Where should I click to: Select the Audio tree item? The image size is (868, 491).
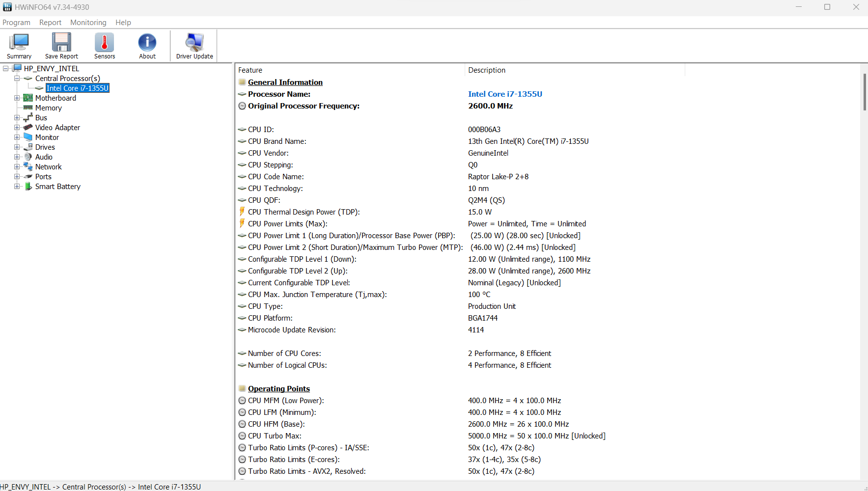click(44, 157)
